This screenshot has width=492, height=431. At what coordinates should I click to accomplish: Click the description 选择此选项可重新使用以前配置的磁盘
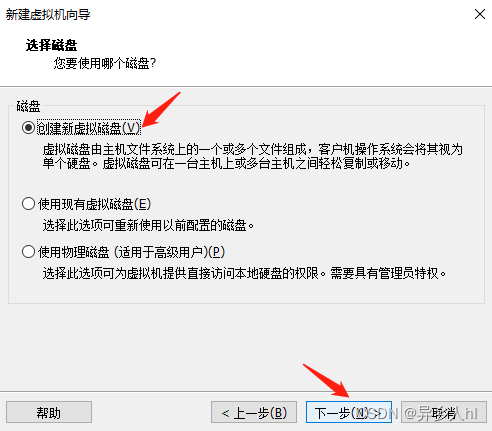pyautogui.click(x=148, y=226)
